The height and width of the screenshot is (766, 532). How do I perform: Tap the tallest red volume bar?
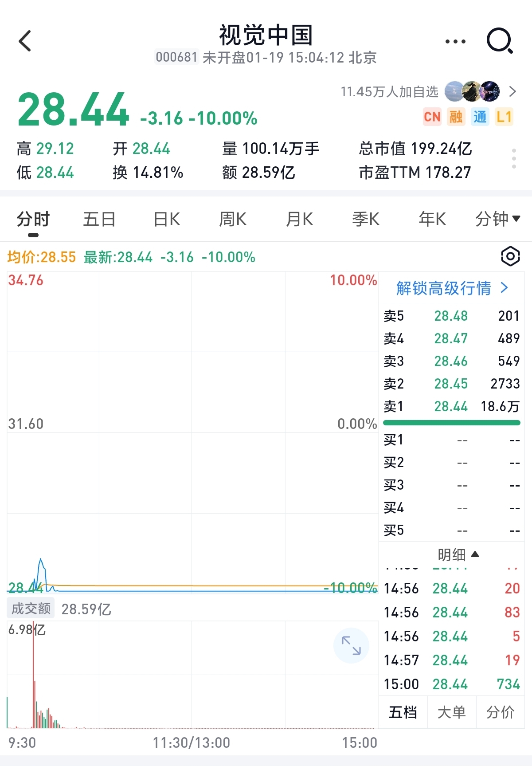[33, 675]
